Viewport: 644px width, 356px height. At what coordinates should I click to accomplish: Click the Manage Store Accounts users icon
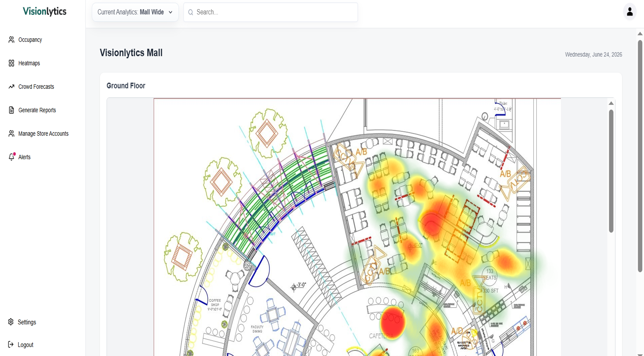tap(11, 134)
